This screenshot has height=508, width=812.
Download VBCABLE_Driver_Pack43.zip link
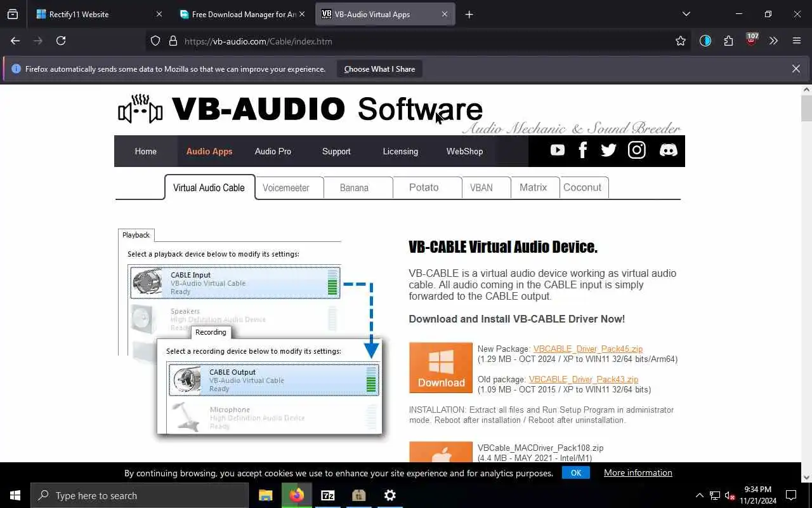click(584, 379)
